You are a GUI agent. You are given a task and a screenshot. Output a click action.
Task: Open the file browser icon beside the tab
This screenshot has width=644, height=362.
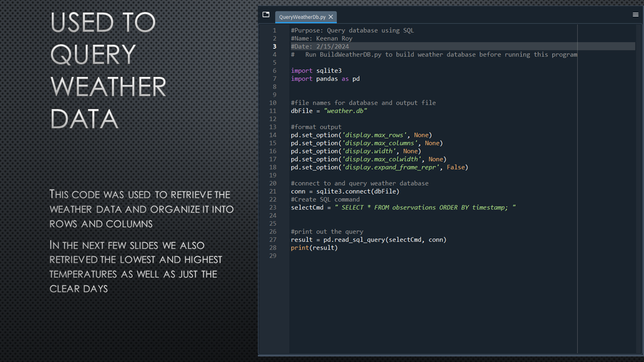click(266, 14)
